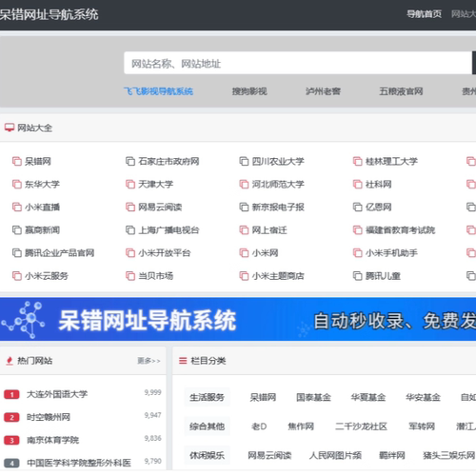Open 中国医学科学院整形外科医 ranked fourth
The height and width of the screenshot is (476, 476).
tap(79, 463)
